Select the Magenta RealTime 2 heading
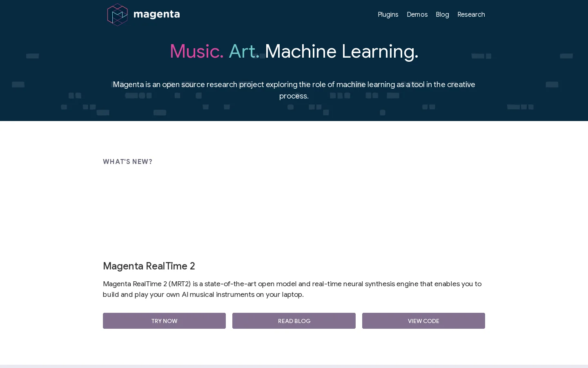588x368 pixels. click(149, 266)
